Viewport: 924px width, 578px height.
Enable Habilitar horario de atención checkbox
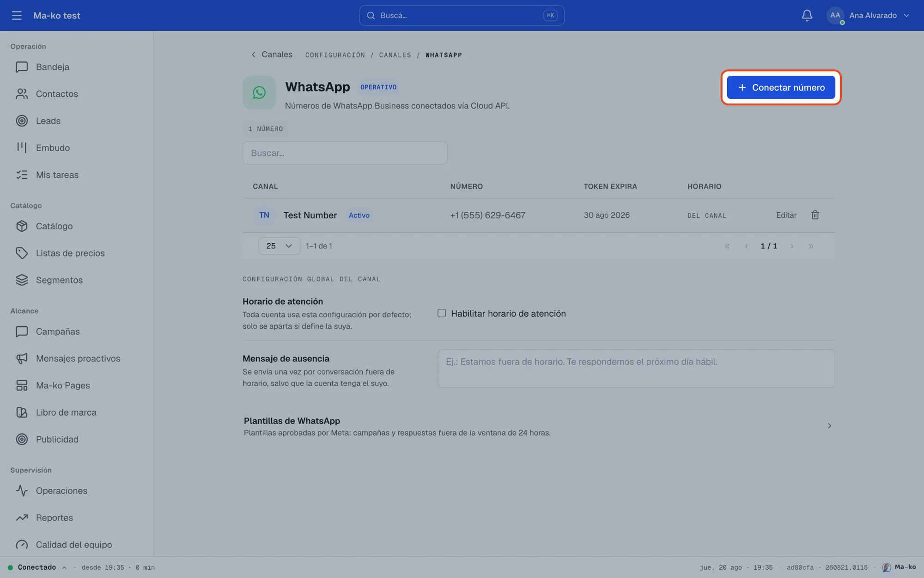pyautogui.click(x=442, y=313)
